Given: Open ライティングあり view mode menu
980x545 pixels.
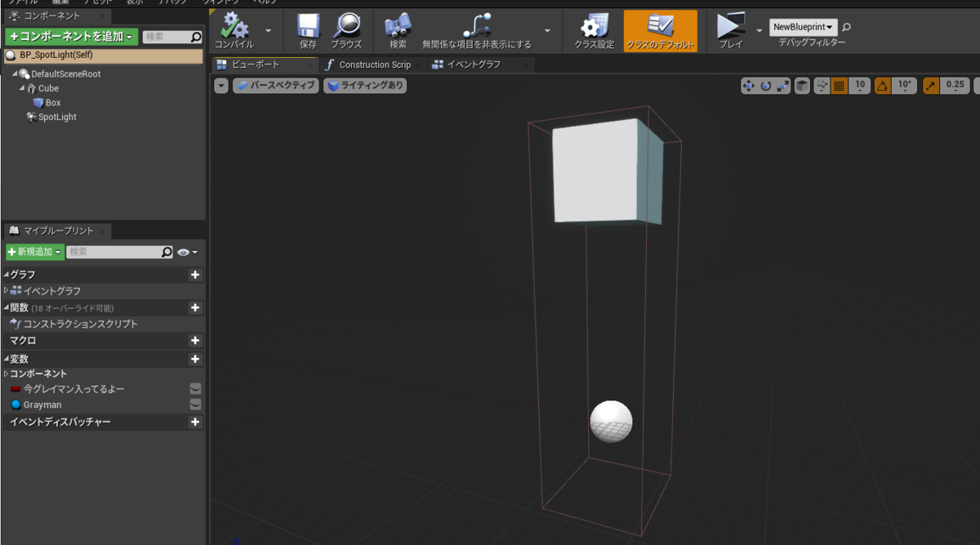Looking at the screenshot, I should pos(365,86).
